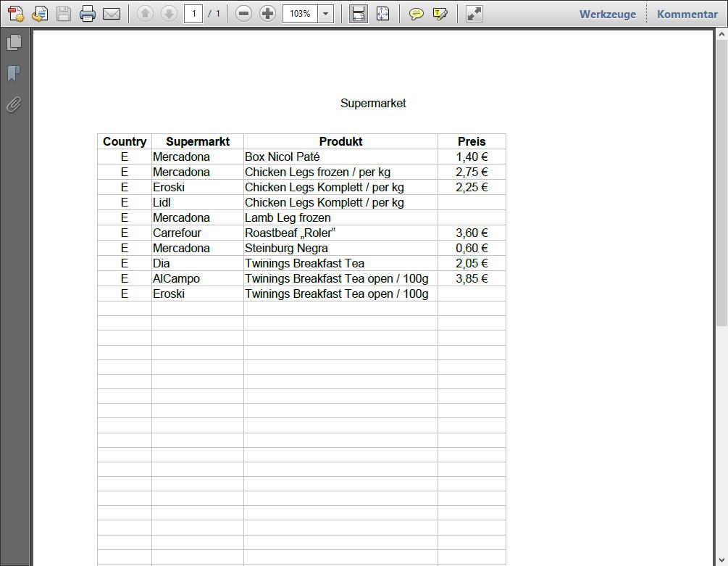Toggle fit one full page view

382,14
